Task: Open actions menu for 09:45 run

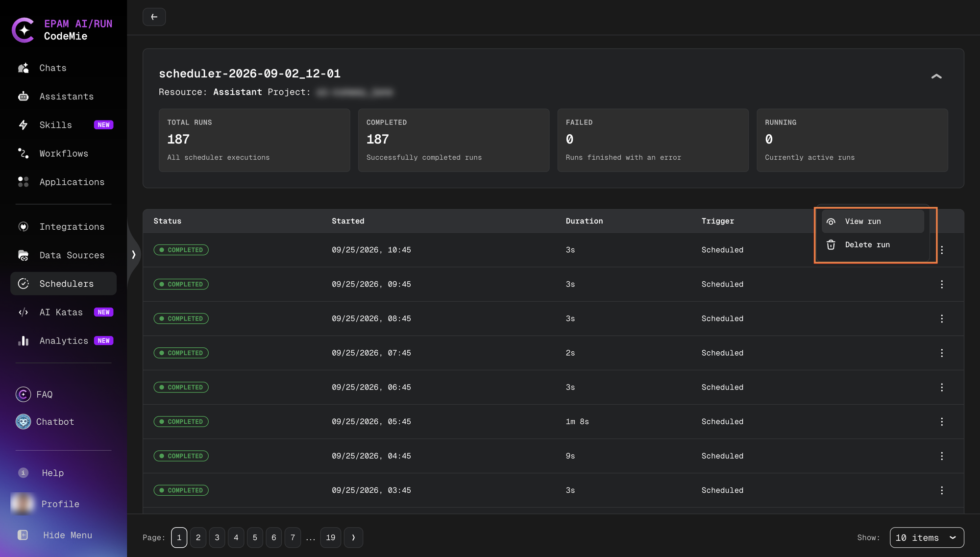Action: coord(942,284)
